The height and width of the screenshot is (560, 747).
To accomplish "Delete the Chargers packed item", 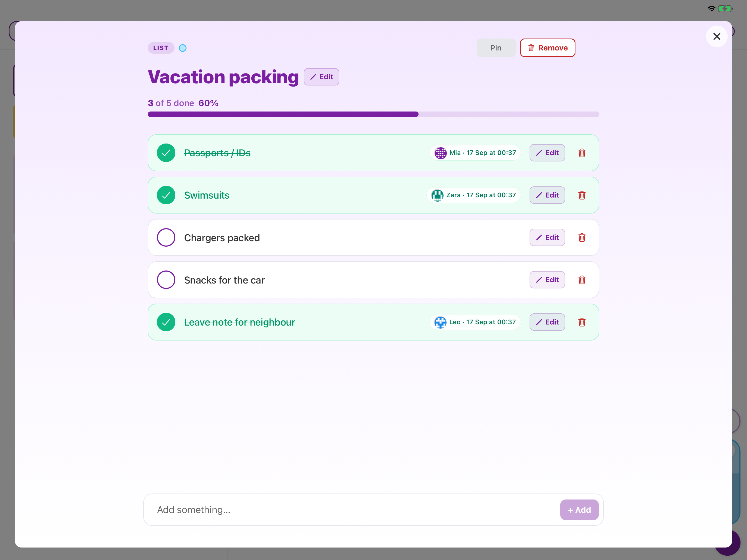I will pos(581,238).
